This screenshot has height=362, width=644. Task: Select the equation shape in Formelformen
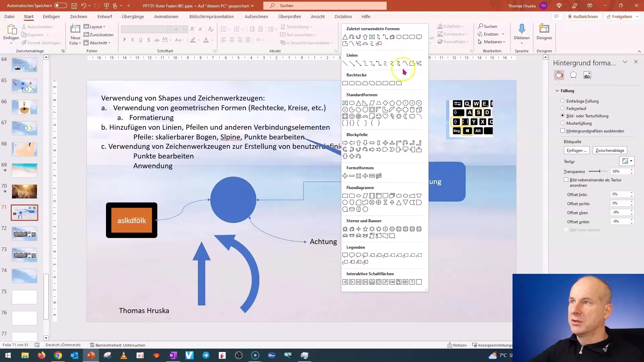pyautogui.click(x=372, y=176)
